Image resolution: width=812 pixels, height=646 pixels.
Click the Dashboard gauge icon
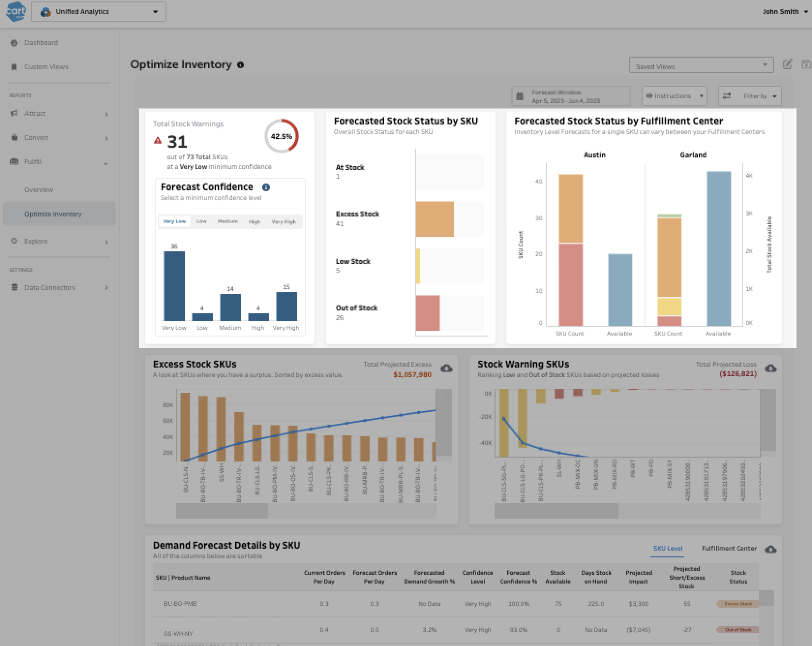pos(14,43)
